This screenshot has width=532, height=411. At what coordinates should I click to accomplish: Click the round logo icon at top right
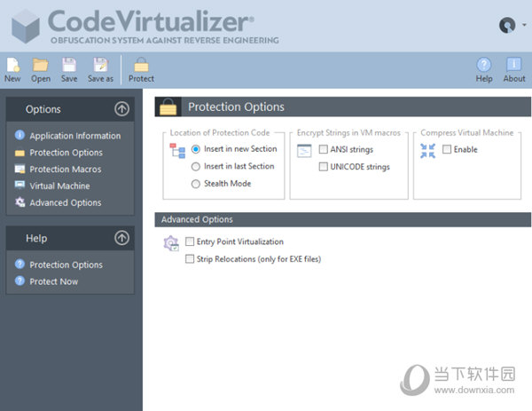(507, 25)
